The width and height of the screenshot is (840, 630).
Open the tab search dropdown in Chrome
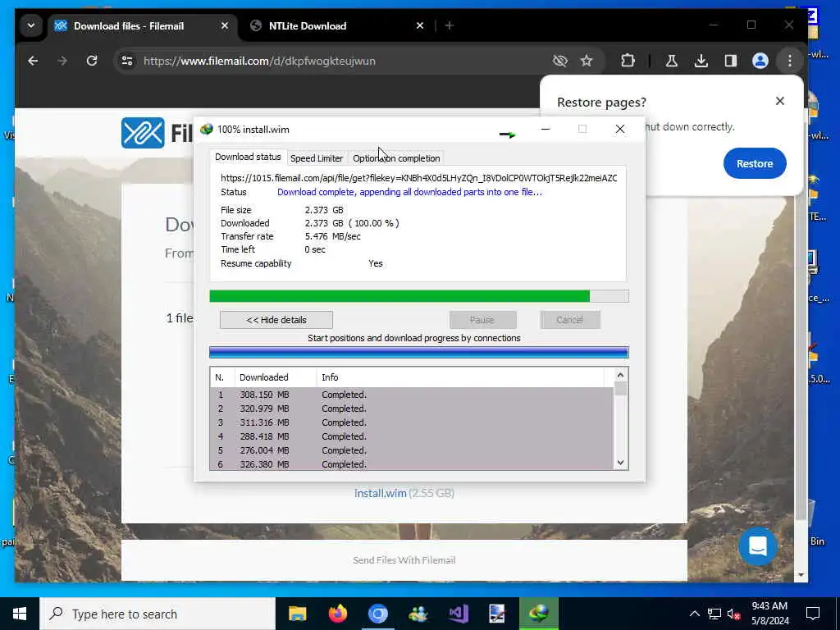(31, 25)
